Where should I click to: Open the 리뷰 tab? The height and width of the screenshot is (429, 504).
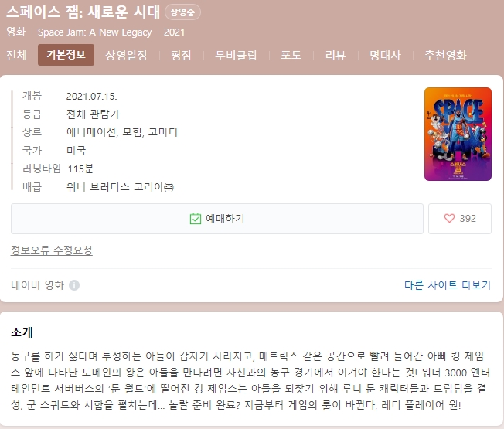[335, 55]
